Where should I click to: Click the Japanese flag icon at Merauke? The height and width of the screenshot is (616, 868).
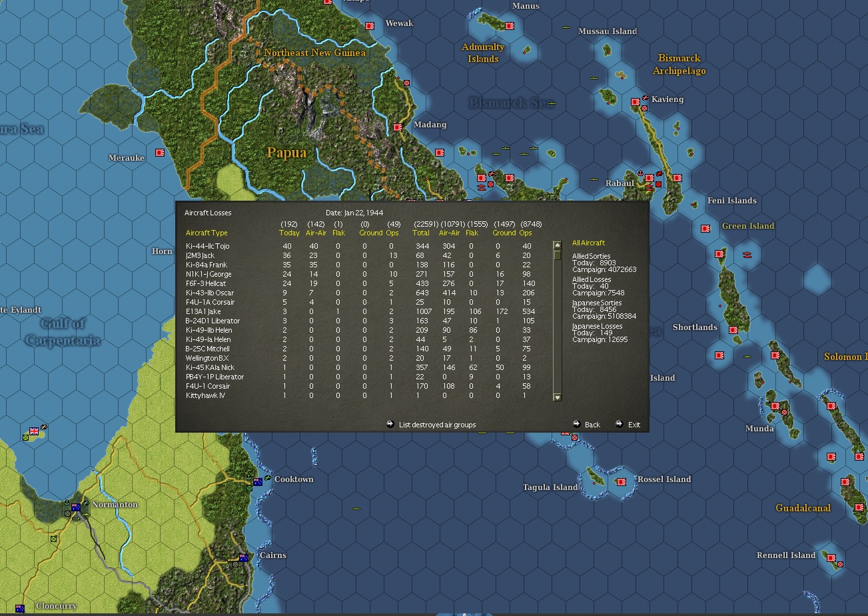click(160, 153)
